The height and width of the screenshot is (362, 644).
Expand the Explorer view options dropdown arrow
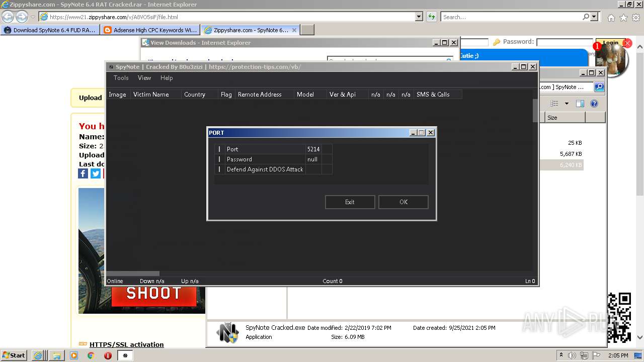pyautogui.click(x=566, y=104)
